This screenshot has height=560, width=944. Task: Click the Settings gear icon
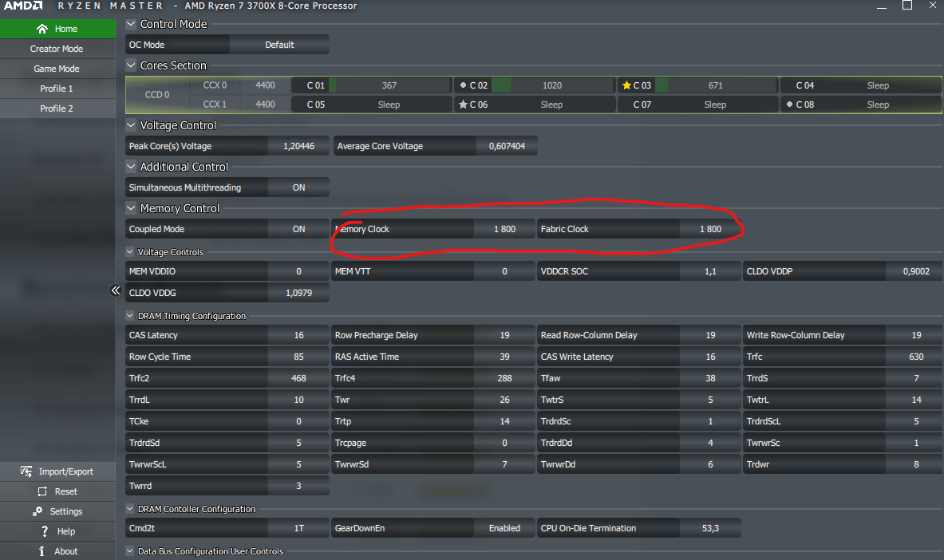[38, 511]
